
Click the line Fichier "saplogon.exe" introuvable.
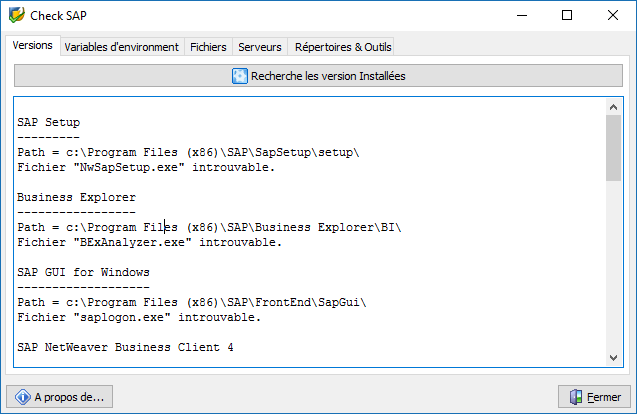pyautogui.click(x=139, y=317)
